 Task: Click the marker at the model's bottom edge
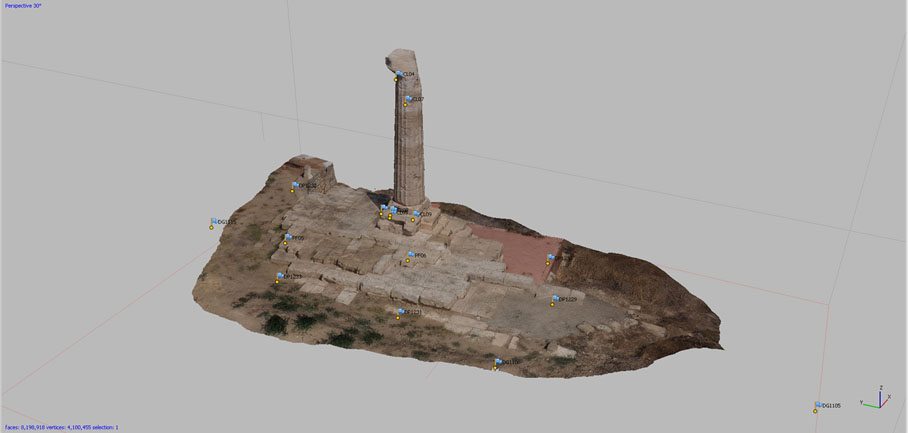point(498,362)
